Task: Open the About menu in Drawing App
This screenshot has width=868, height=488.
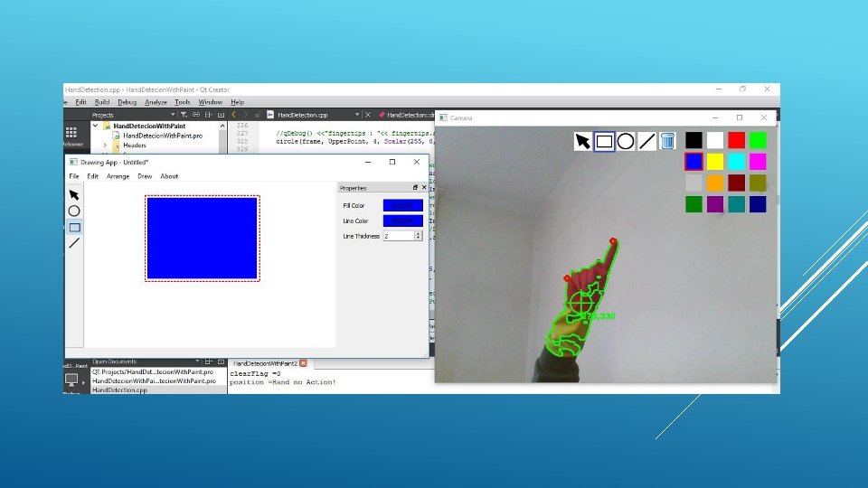Action: click(169, 176)
